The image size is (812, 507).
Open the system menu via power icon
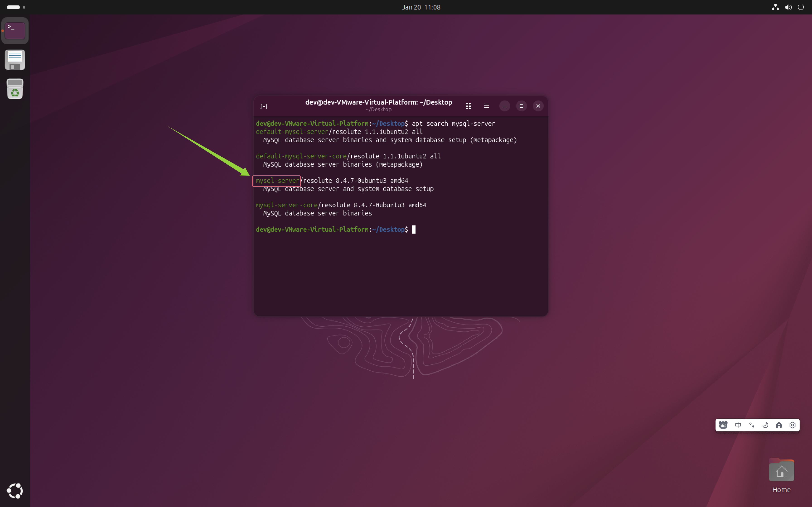(x=801, y=7)
